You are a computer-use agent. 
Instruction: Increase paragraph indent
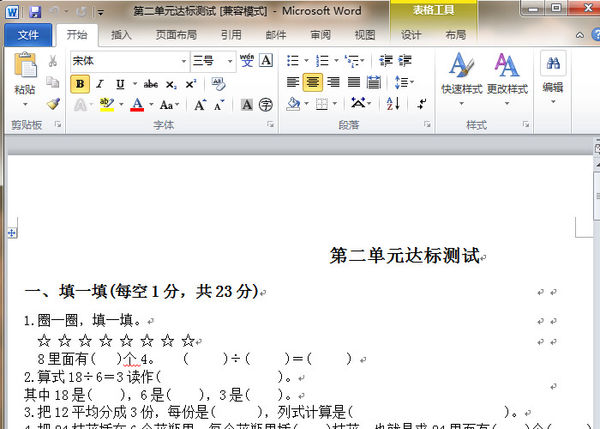[x=405, y=60]
